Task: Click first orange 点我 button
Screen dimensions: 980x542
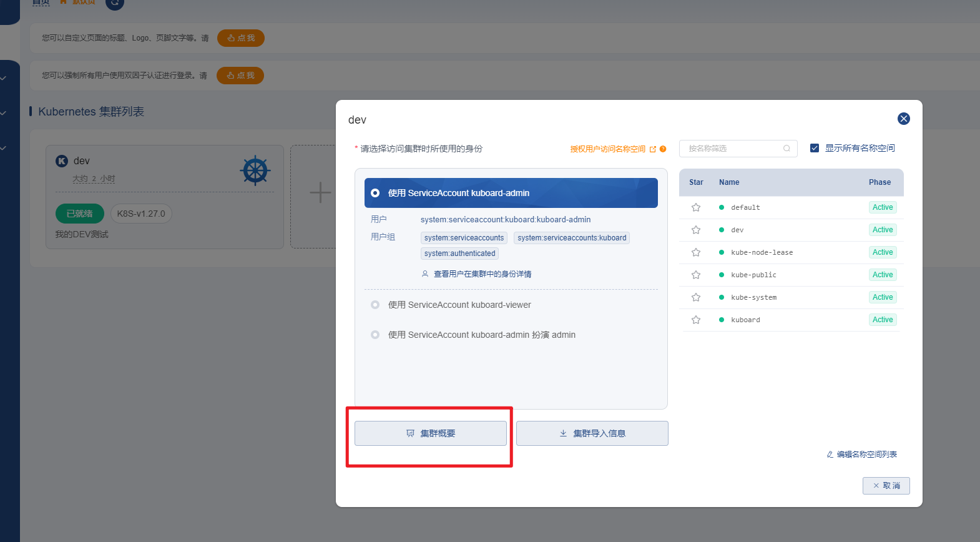Action: pyautogui.click(x=241, y=38)
